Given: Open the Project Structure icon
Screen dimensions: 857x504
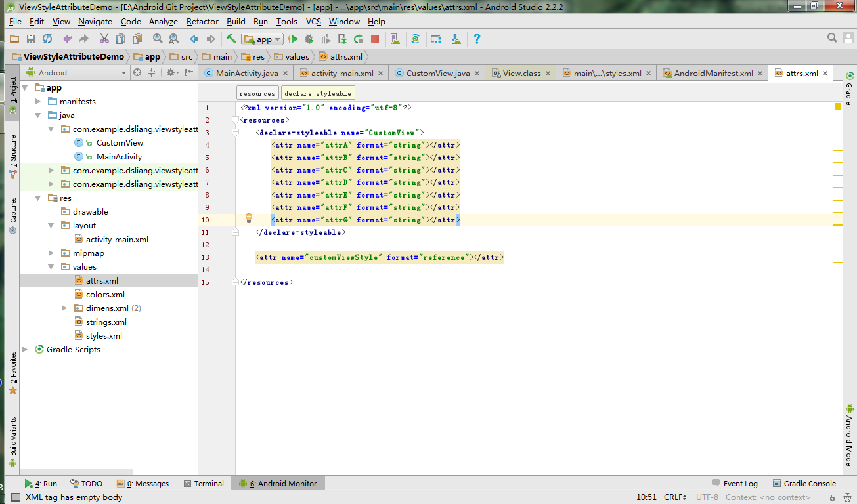Looking at the screenshot, I should click(436, 39).
